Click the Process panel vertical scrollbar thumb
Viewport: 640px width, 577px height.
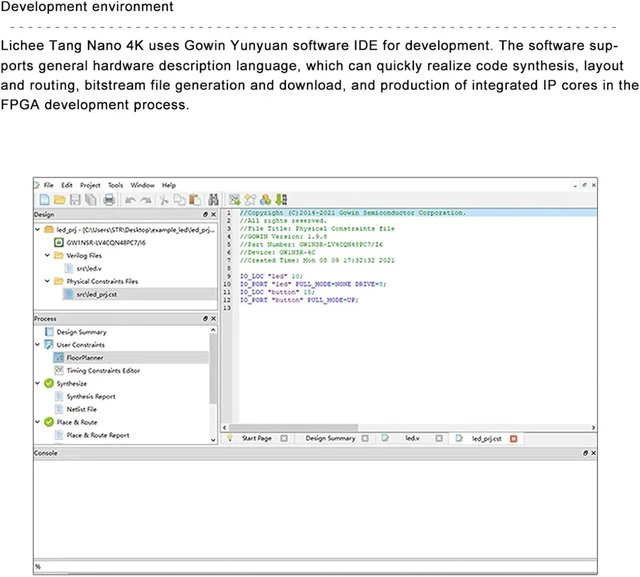click(213, 368)
